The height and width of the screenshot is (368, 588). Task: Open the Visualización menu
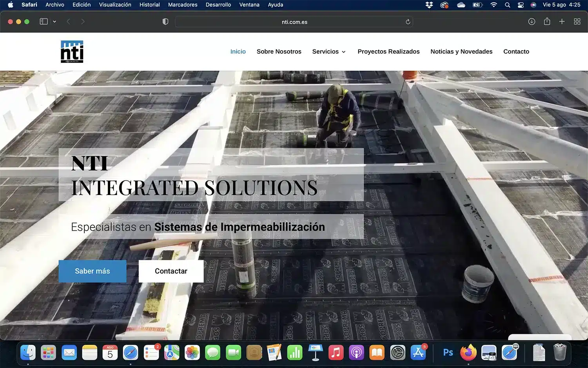point(115,5)
